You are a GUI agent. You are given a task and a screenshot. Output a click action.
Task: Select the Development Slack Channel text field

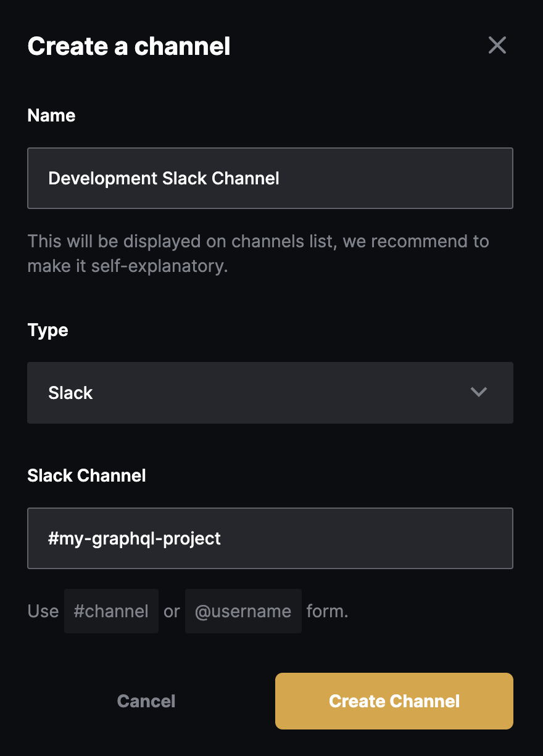click(x=270, y=178)
